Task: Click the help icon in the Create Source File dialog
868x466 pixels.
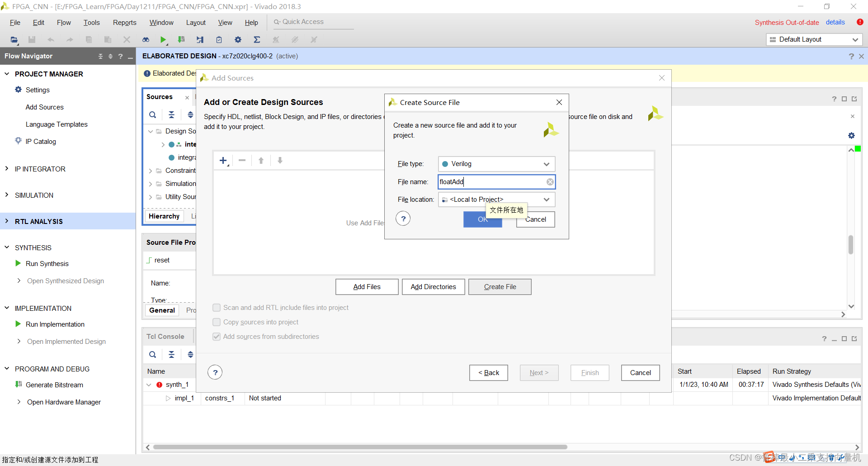Action: pos(403,219)
